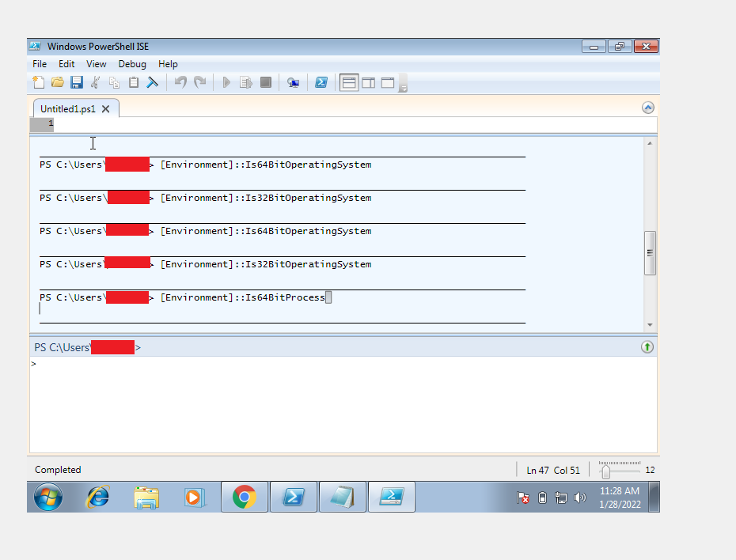The height and width of the screenshot is (560, 736).
Task: Minimize the PowerShell ISE window
Action: coord(594,47)
